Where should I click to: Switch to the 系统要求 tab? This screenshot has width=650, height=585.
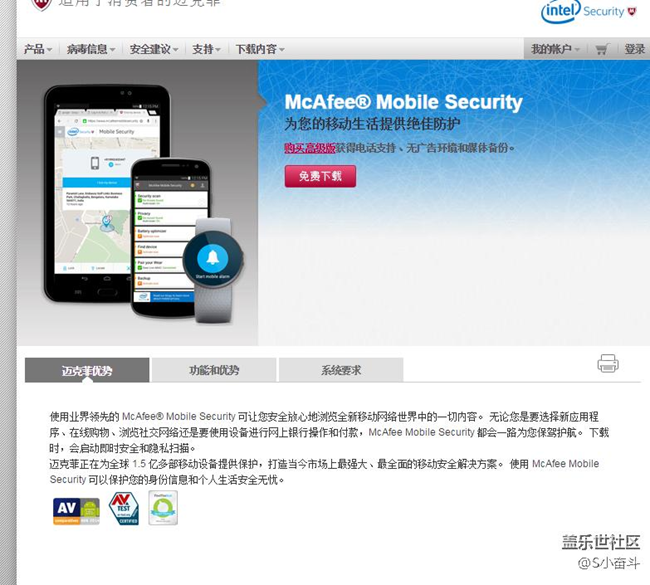click(x=341, y=370)
